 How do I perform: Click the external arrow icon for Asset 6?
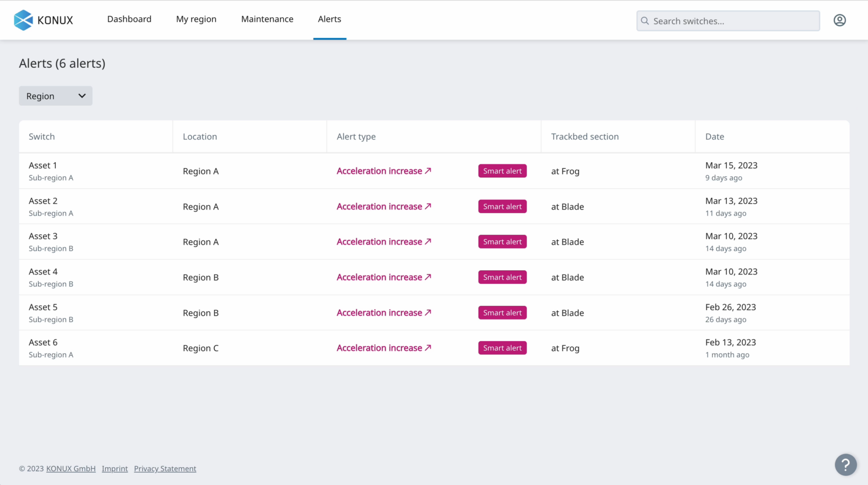428,348
